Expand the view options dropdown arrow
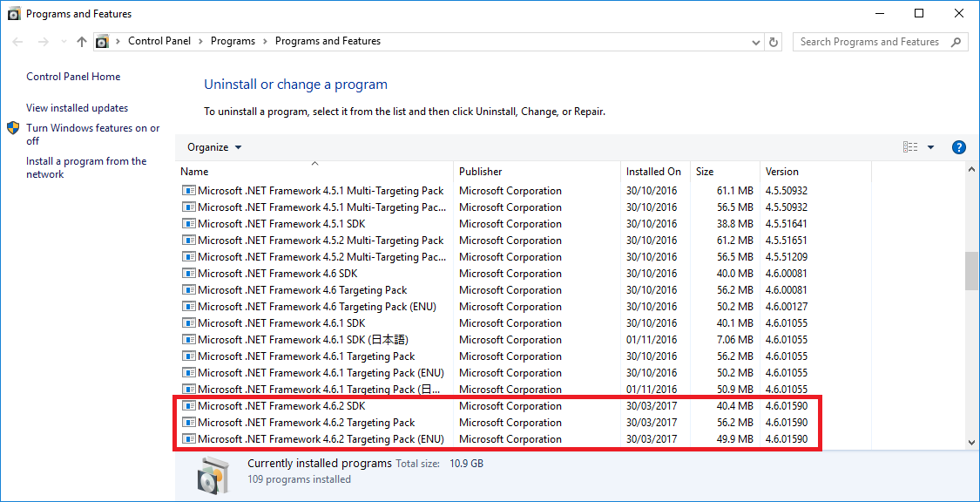This screenshot has height=502, width=980. coord(930,147)
